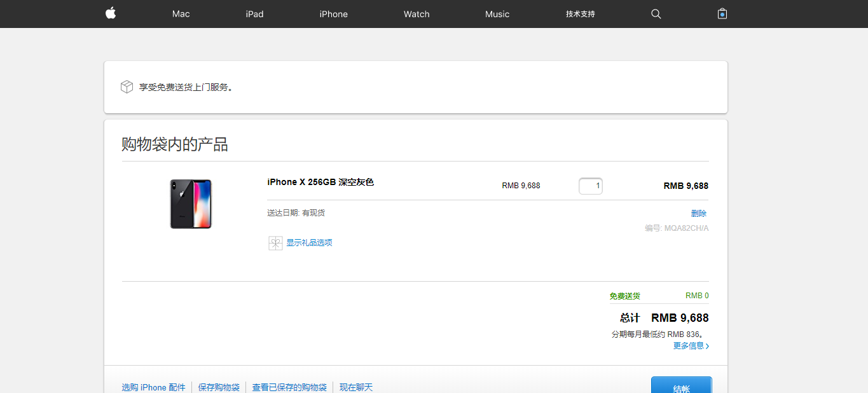Click the quantity input field
This screenshot has height=393, width=868.
[591, 186]
